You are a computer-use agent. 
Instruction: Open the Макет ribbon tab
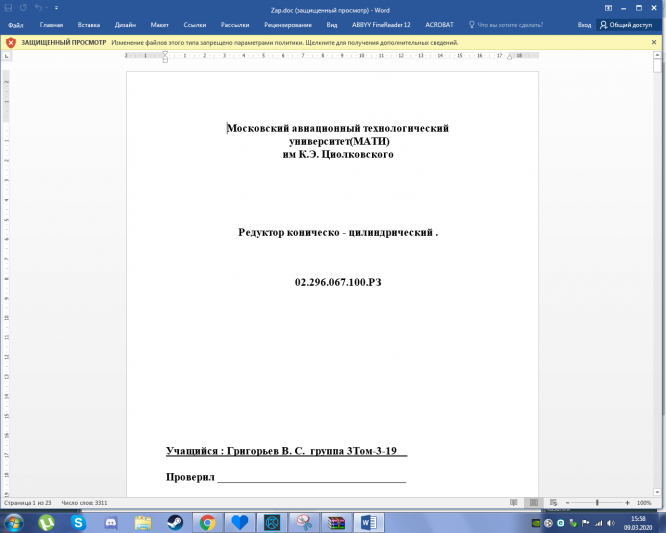pyautogui.click(x=159, y=25)
